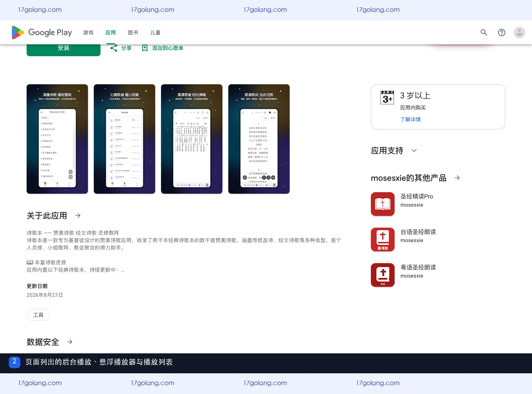Open 台语圣经朗读 app icon
Viewport: 532px width, 394px height.
tap(383, 240)
